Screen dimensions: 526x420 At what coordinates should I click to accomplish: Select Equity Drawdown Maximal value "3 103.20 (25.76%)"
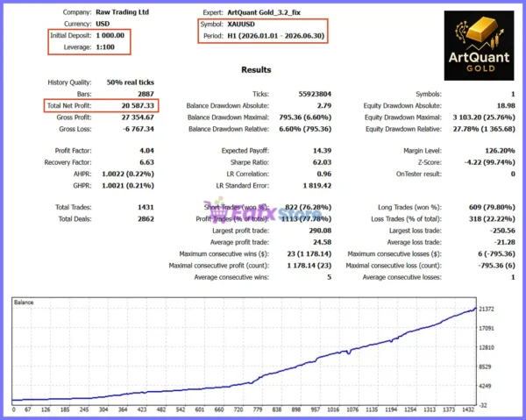484,117
